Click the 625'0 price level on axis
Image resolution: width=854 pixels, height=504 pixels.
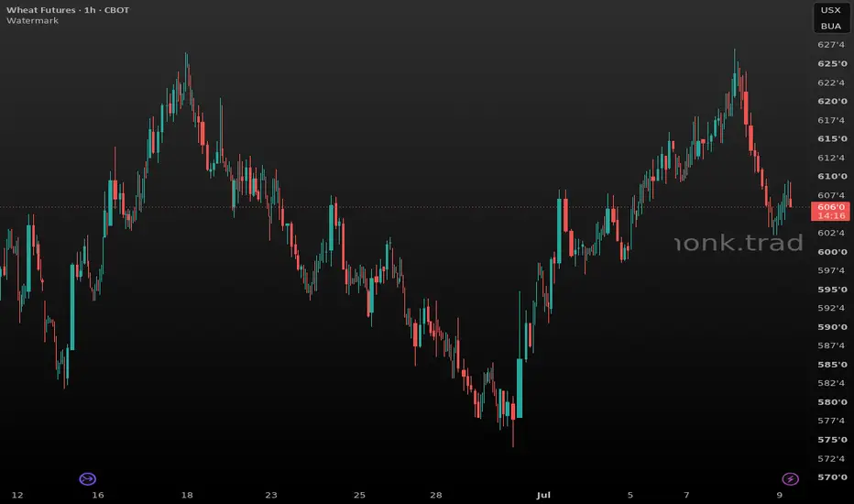pyautogui.click(x=832, y=63)
